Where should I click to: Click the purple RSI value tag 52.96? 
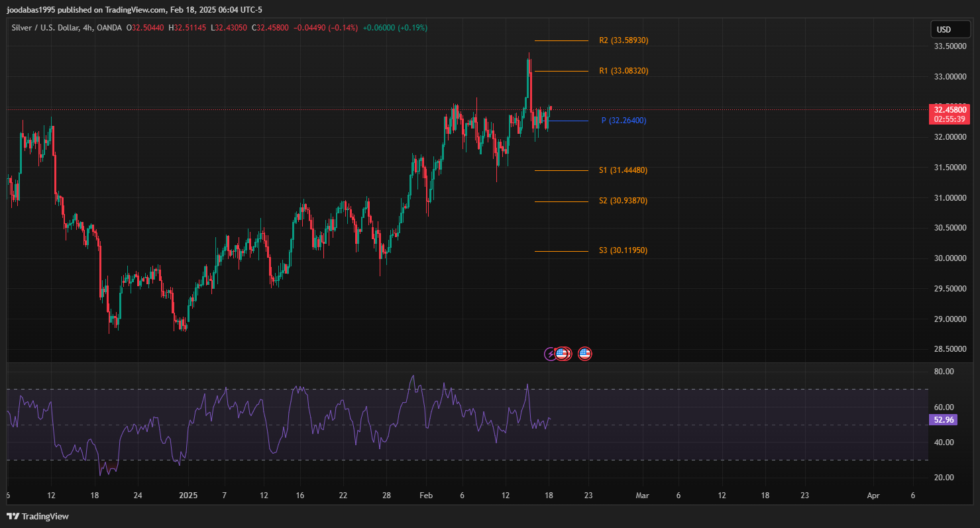[943, 419]
